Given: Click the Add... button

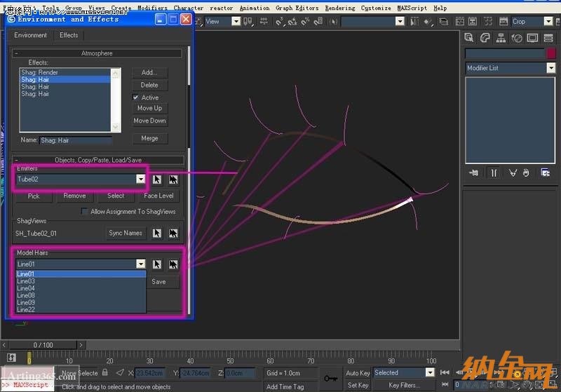Looking at the screenshot, I should [149, 72].
